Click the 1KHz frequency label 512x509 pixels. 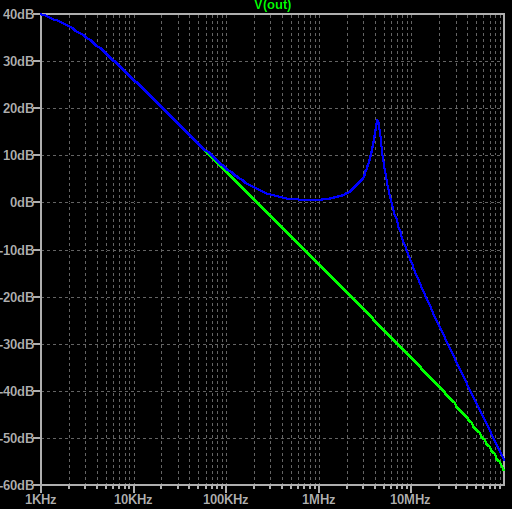[x=41, y=499]
